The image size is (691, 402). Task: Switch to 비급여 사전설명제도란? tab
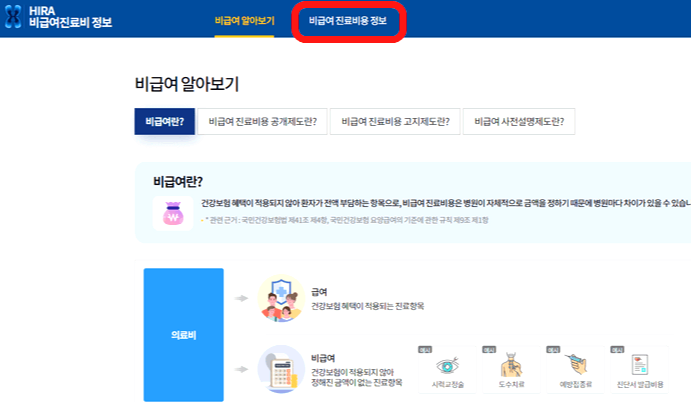[x=519, y=122]
